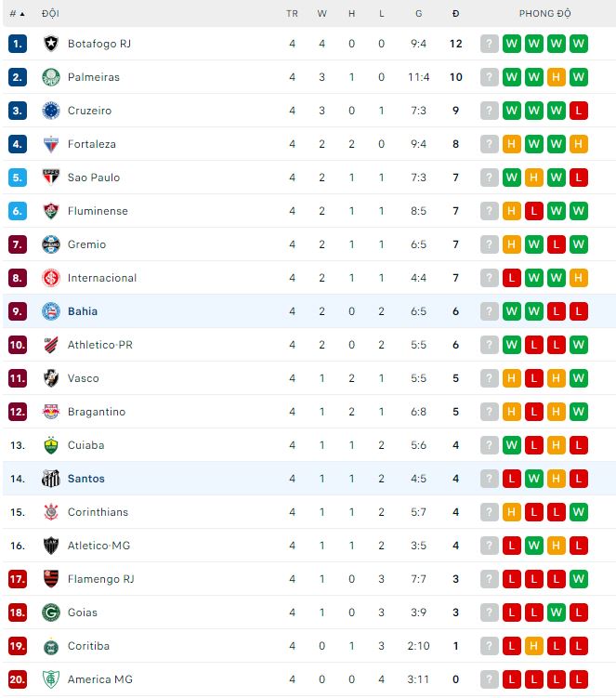Click Goias's green W form badge
Screen dimensions: 616x698
click(557, 612)
